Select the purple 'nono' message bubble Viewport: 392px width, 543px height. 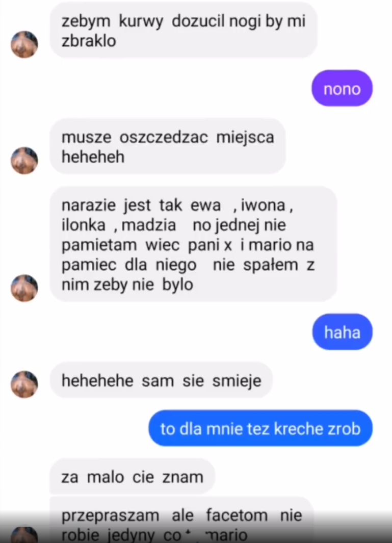pos(342,88)
